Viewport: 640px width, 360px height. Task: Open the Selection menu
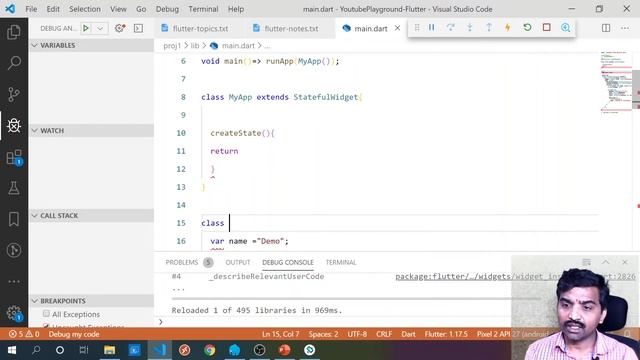(84, 9)
